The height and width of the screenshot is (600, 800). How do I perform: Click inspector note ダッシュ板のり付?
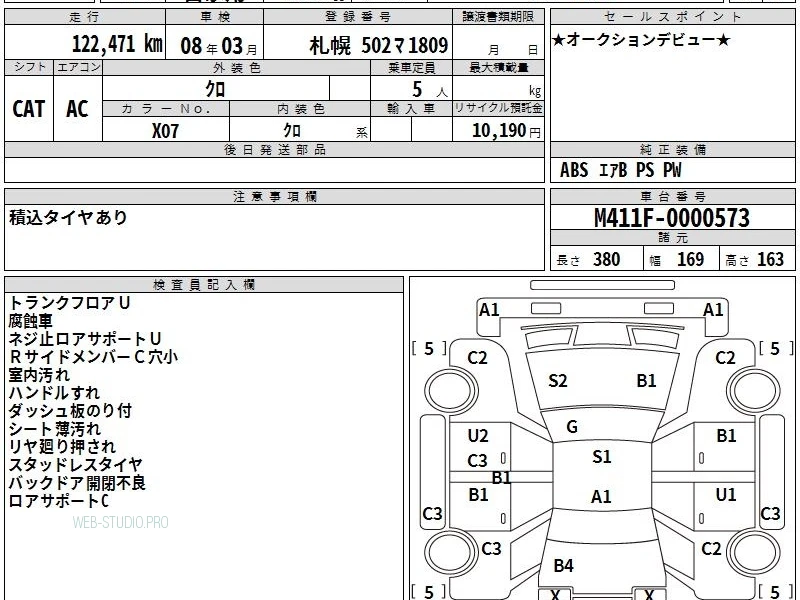pos(70,411)
